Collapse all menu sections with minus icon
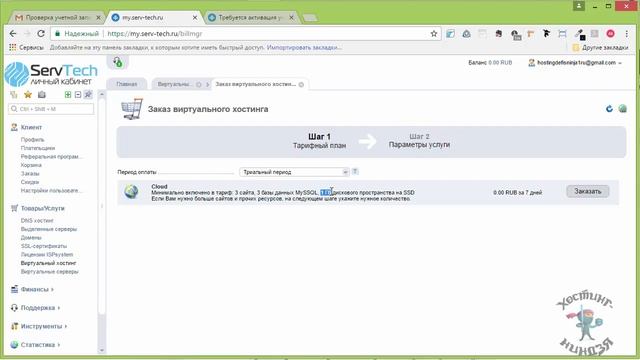 tap(78, 95)
